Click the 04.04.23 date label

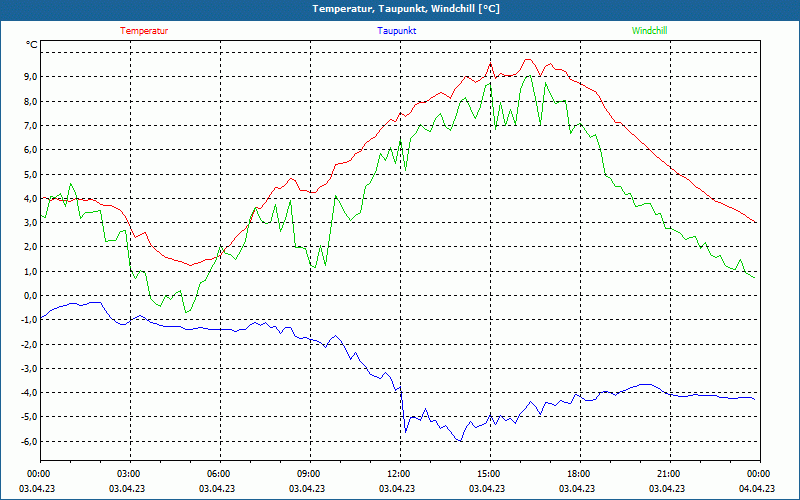coord(757,488)
